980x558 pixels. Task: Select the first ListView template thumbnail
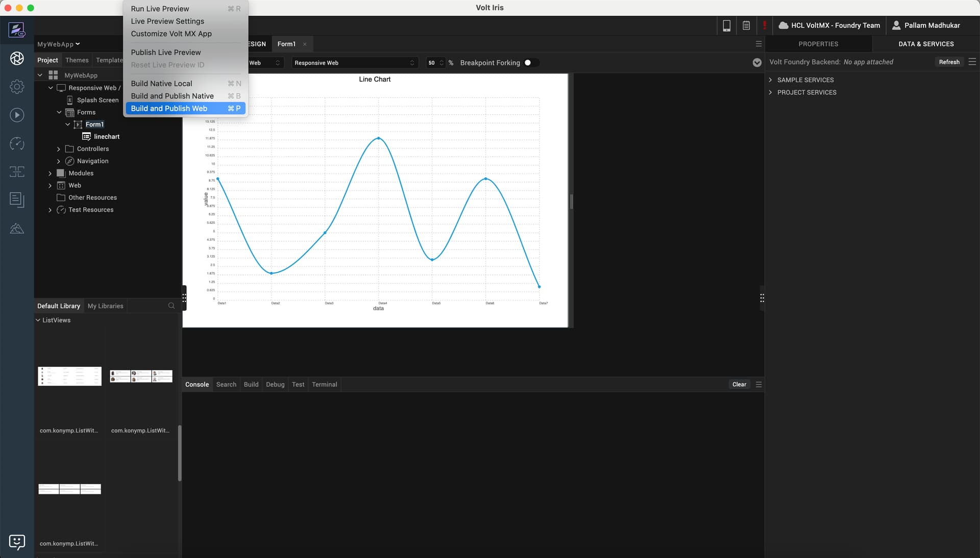[69, 376]
